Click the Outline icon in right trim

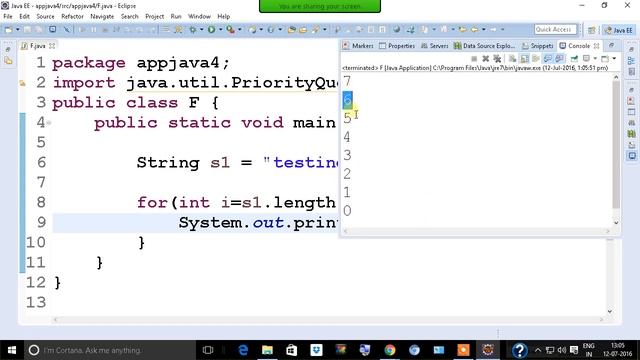pos(631,61)
